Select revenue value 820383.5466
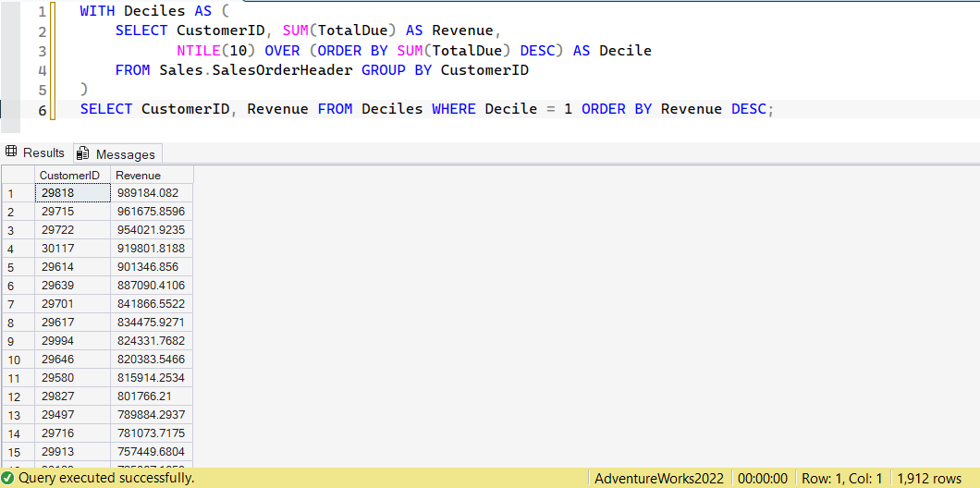The width and height of the screenshot is (980, 488). 152,360
